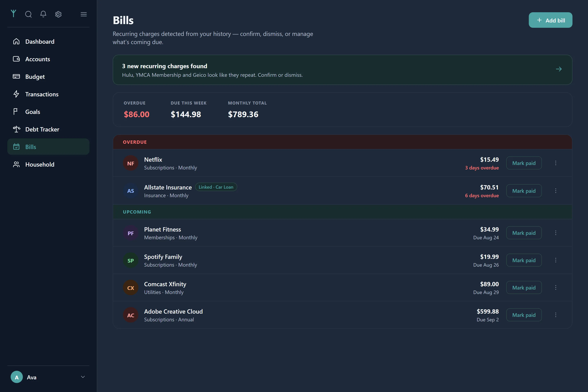The image size is (588, 392).
Task: Collapse sidebar with hamburger menu icon
Action: tap(84, 14)
